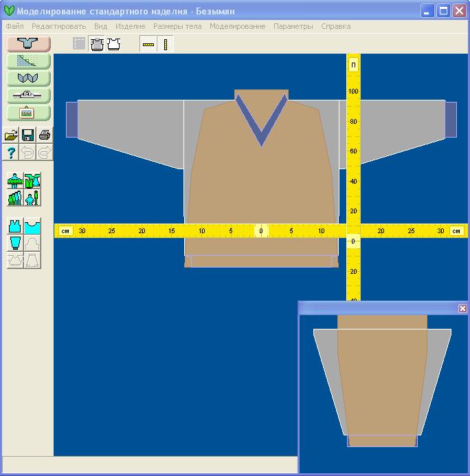470x476 pixels.
Task: Click the '100' mark on vertical ruler
Action: coord(353,91)
